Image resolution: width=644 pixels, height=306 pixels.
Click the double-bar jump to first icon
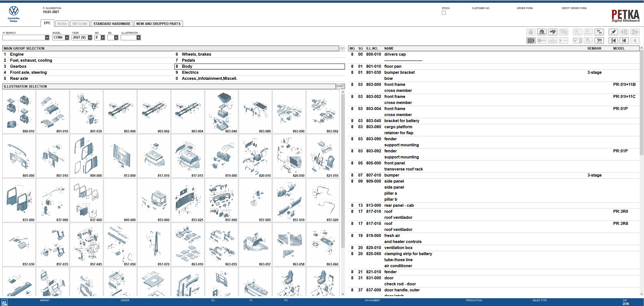613,41
